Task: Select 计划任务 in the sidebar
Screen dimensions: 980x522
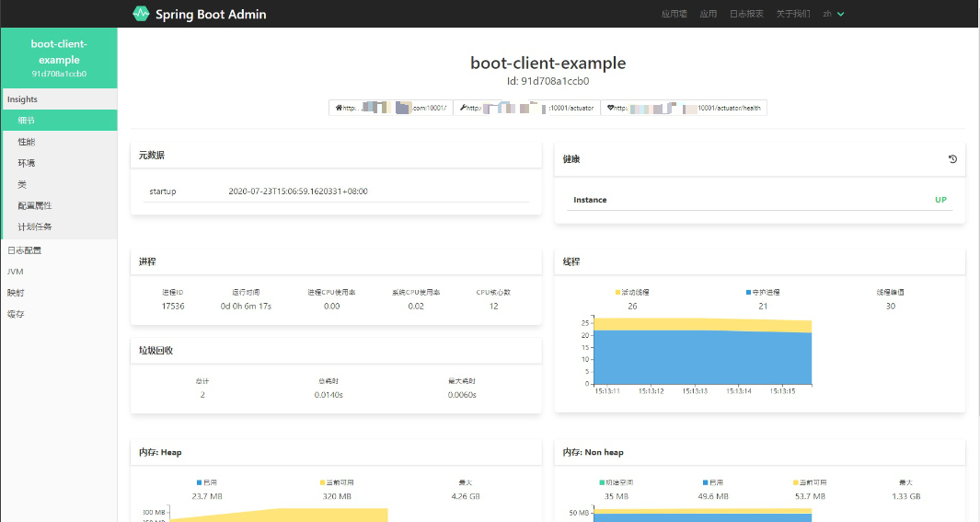Action: pyautogui.click(x=60, y=226)
